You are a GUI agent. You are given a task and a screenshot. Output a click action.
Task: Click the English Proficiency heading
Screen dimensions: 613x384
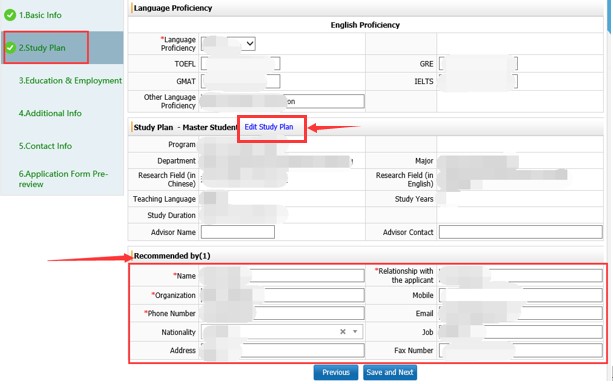click(365, 25)
